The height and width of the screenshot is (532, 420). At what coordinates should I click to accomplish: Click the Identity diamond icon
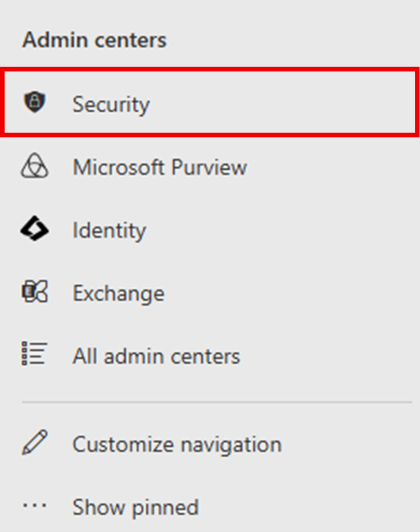[35, 229]
